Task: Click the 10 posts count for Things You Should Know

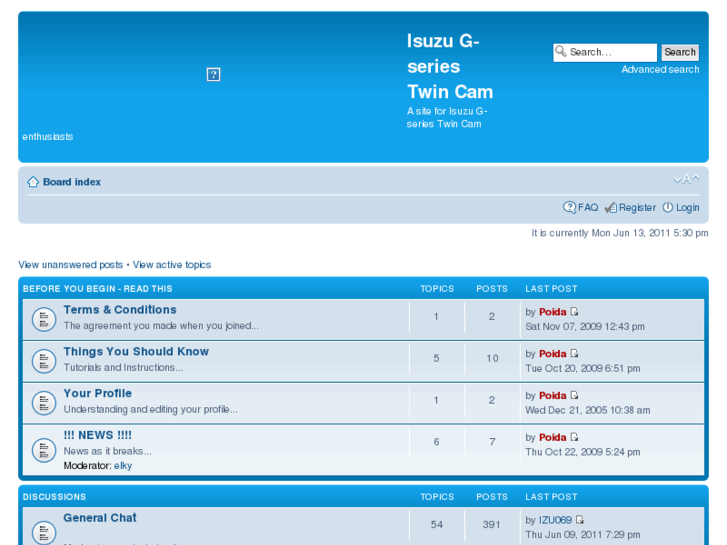Action: tap(492, 358)
